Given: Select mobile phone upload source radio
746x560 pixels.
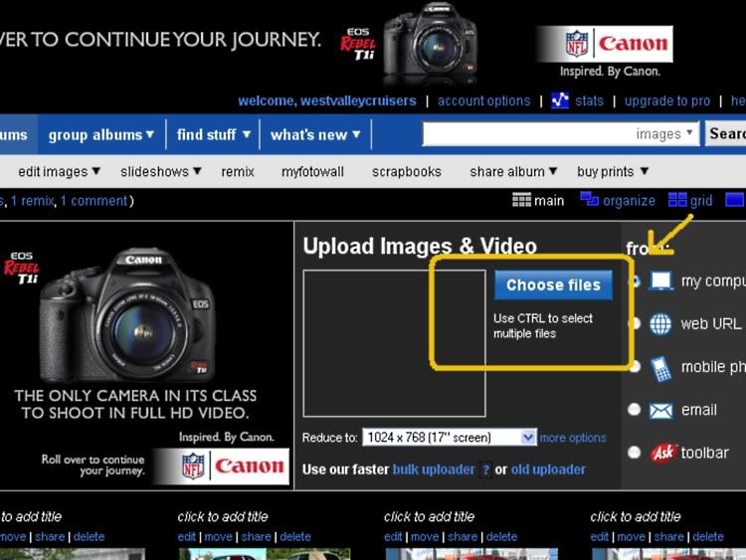Looking at the screenshot, I should point(635,366).
